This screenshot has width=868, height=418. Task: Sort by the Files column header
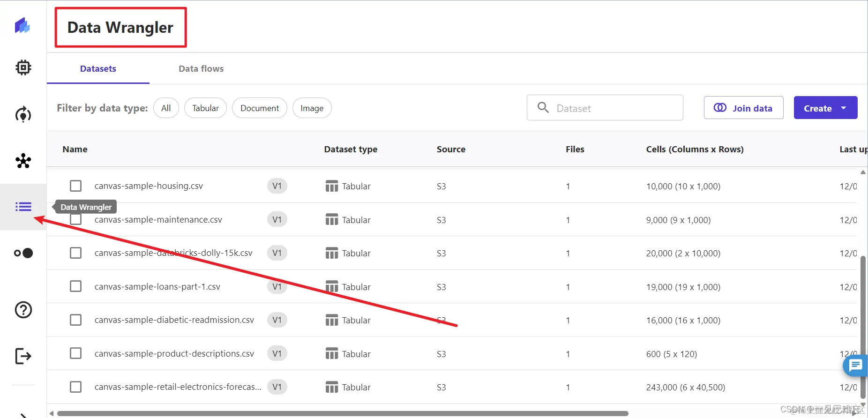point(575,149)
